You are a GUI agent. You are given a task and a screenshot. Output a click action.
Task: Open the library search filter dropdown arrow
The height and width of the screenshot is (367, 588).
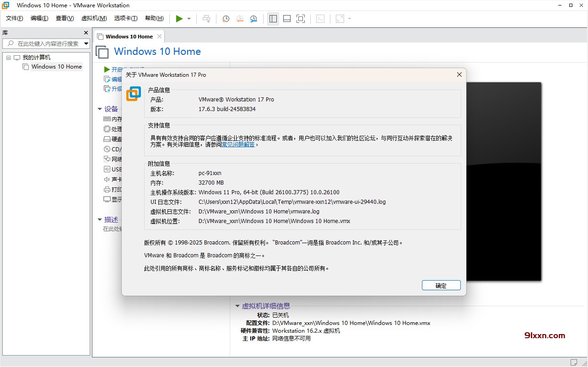pyautogui.click(x=86, y=43)
